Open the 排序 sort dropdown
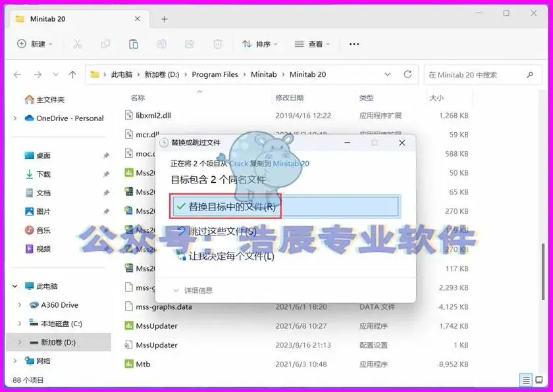This screenshot has height=392, width=553. pos(260,44)
